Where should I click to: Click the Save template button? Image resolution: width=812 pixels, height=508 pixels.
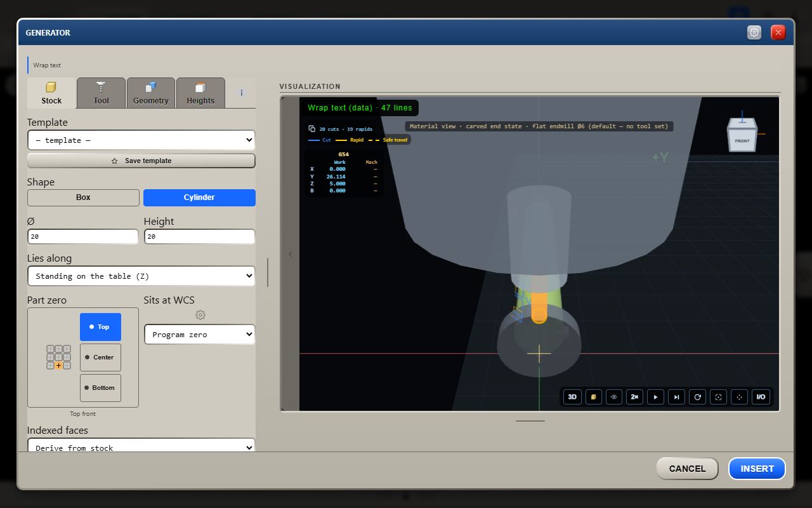[141, 161]
